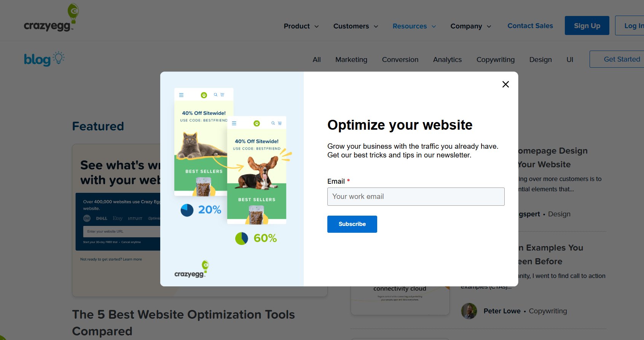Go to the Design blog category

[x=540, y=60]
